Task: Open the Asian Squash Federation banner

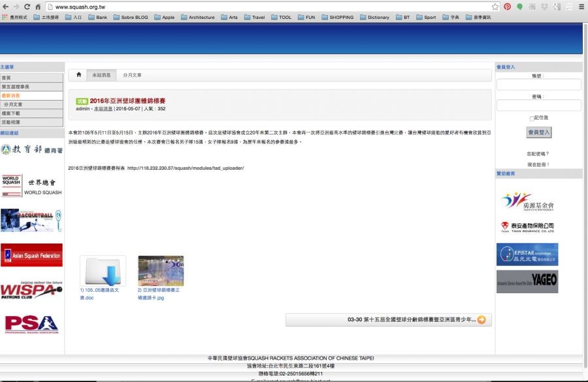Action: click(x=31, y=255)
